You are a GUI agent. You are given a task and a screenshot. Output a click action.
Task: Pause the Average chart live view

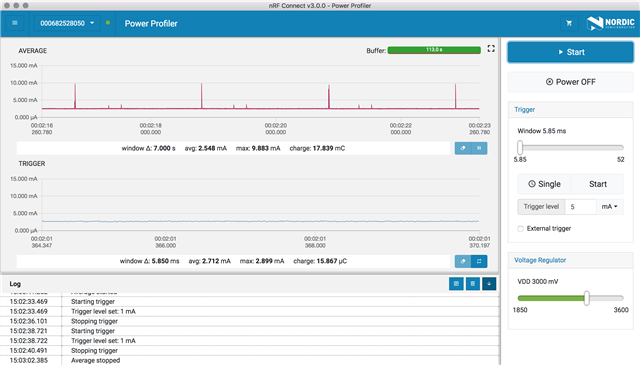coord(479,148)
